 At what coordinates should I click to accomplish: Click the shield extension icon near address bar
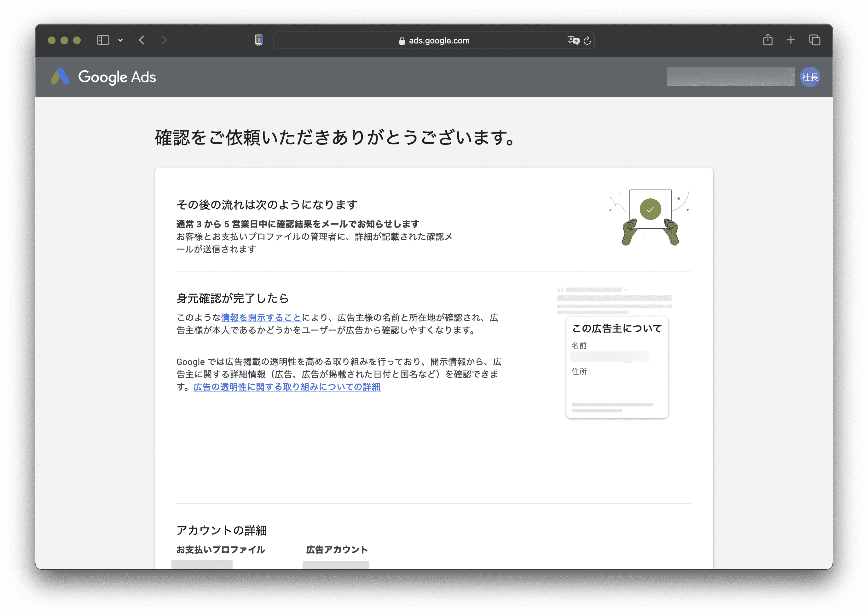pos(259,40)
